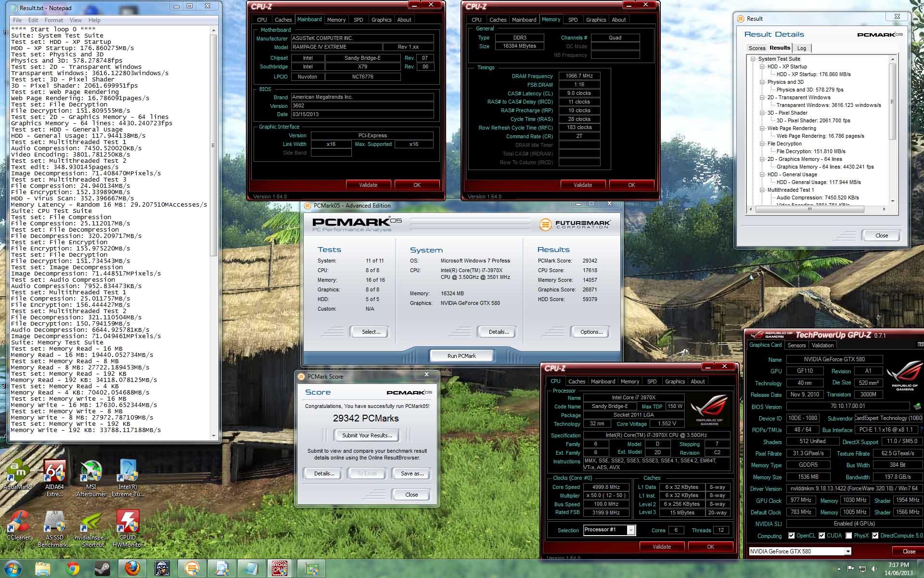Image resolution: width=924 pixels, height=578 pixels.
Task: Toggle the DirectCompute 5.0 checkbox
Action: click(875, 536)
